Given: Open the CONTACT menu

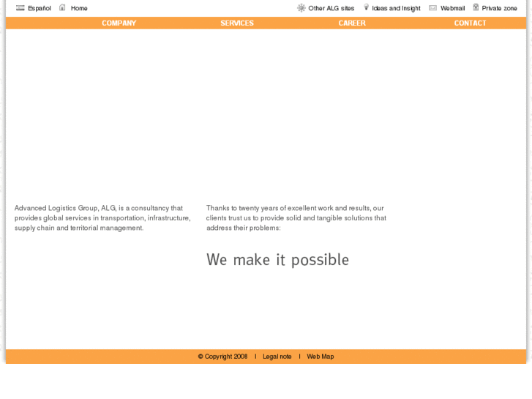Looking at the screenshot, I should pos(471,23).
